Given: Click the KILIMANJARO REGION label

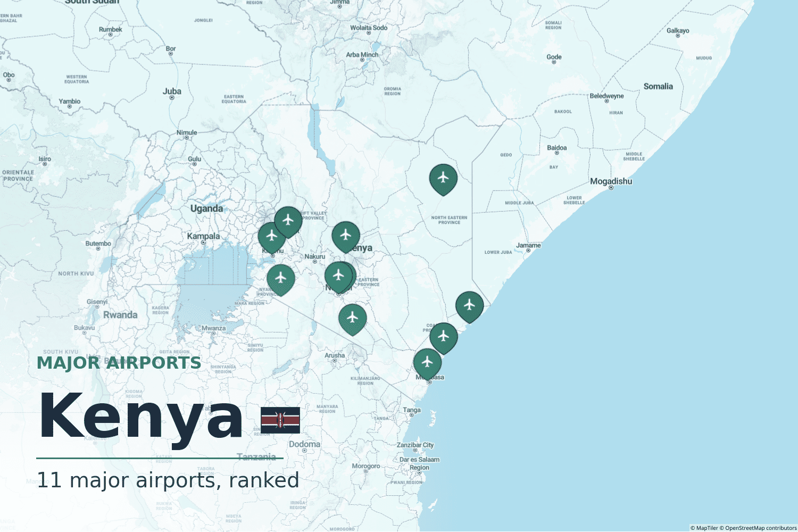Looking at the screenshot, I should 365,381.
